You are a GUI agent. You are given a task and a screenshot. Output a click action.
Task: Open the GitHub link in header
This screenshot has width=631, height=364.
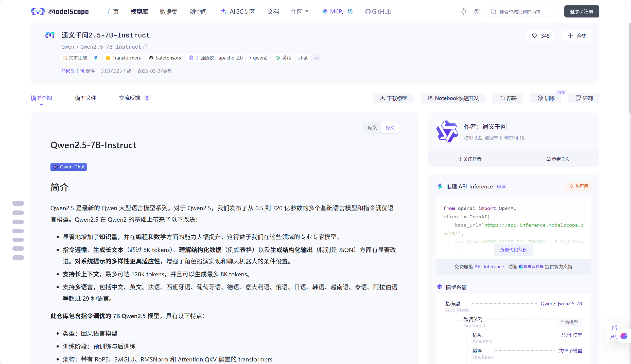tap(378, 12)
